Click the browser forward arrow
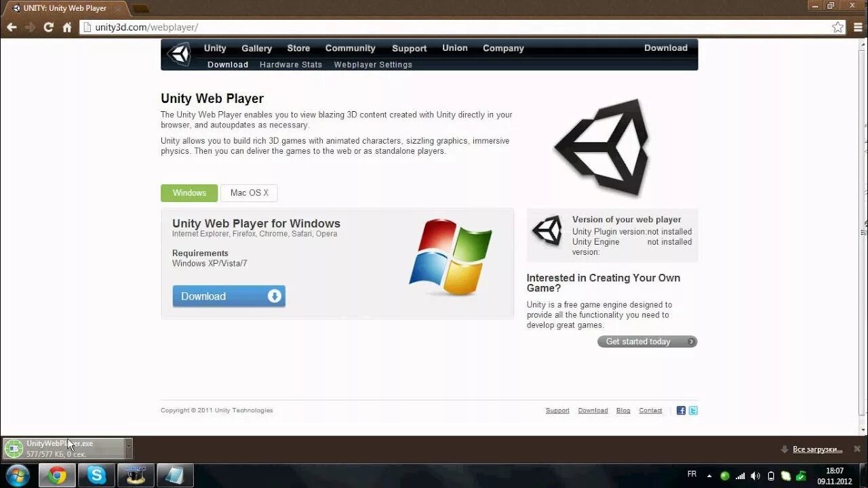Viewport: 868px width, 488px height. 30,27
